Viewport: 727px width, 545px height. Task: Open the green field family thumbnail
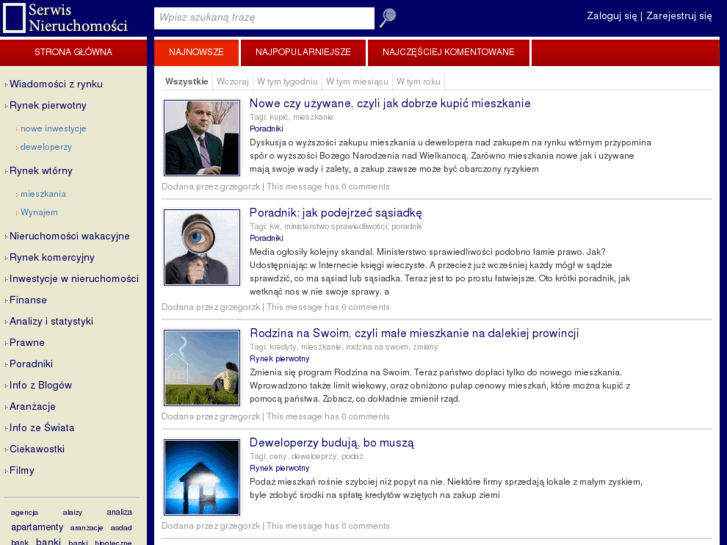pyautogui.click(x=202, y=367)
